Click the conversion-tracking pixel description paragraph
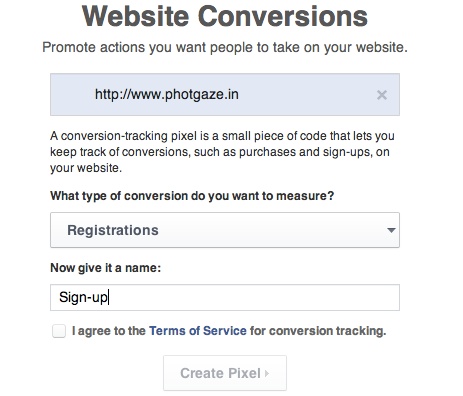This screenshot has height=396, width=463. [222, 152]
